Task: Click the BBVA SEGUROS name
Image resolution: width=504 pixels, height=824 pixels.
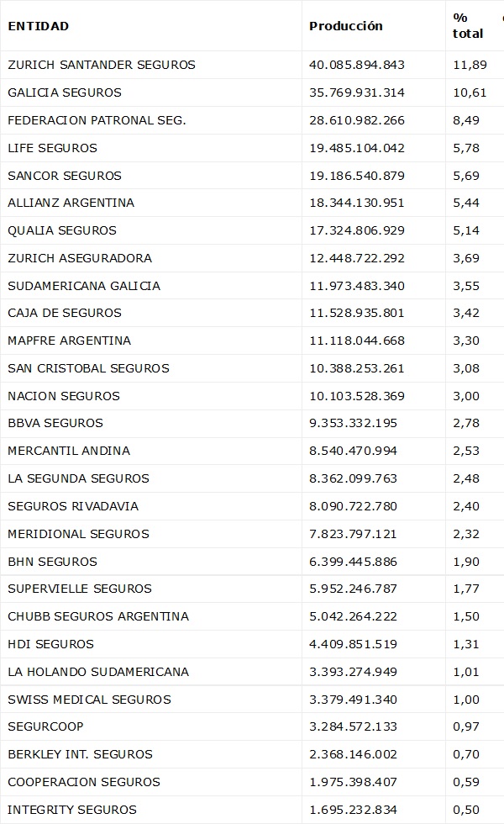Action: [55, 423]
